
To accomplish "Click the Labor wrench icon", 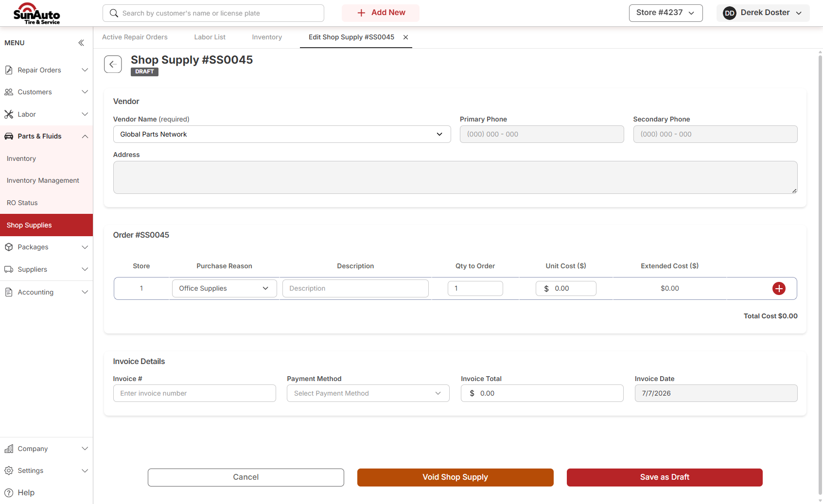I will (x=9, y=114).
